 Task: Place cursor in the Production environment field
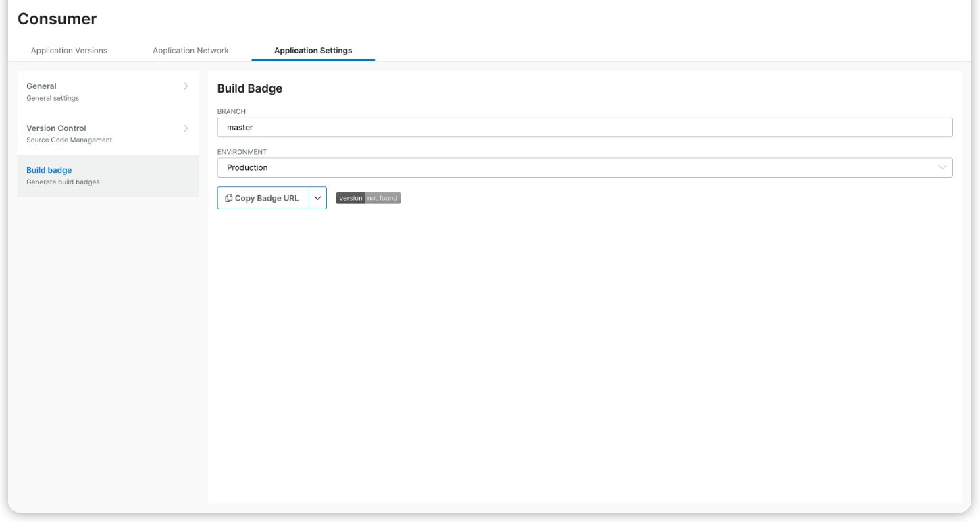click(x=473, y=167)
